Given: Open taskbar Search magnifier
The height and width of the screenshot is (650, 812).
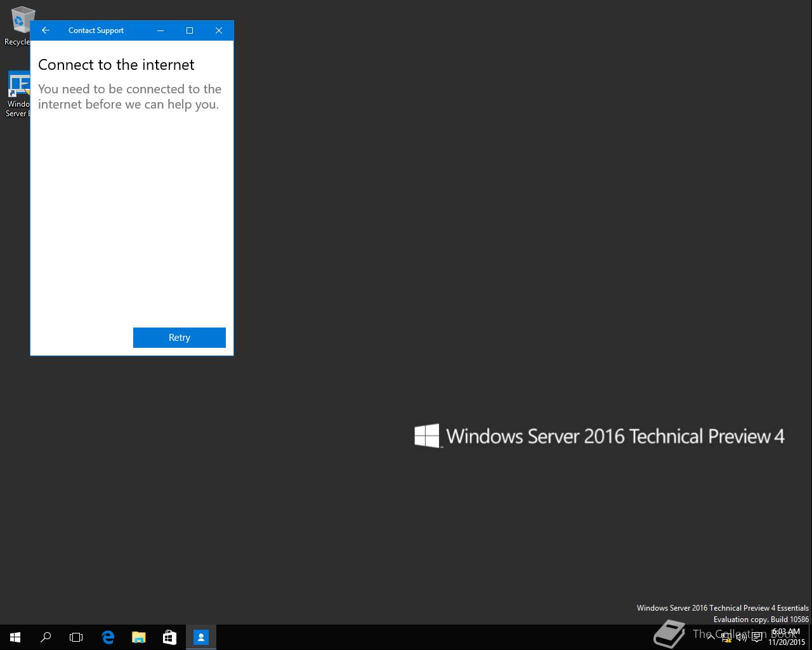Looking at the screenshot, I should coord(46,637).
